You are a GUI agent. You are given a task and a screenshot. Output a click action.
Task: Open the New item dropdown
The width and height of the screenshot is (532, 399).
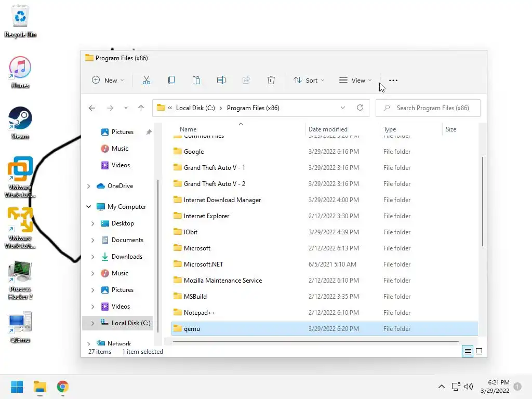tap(108, 81)
